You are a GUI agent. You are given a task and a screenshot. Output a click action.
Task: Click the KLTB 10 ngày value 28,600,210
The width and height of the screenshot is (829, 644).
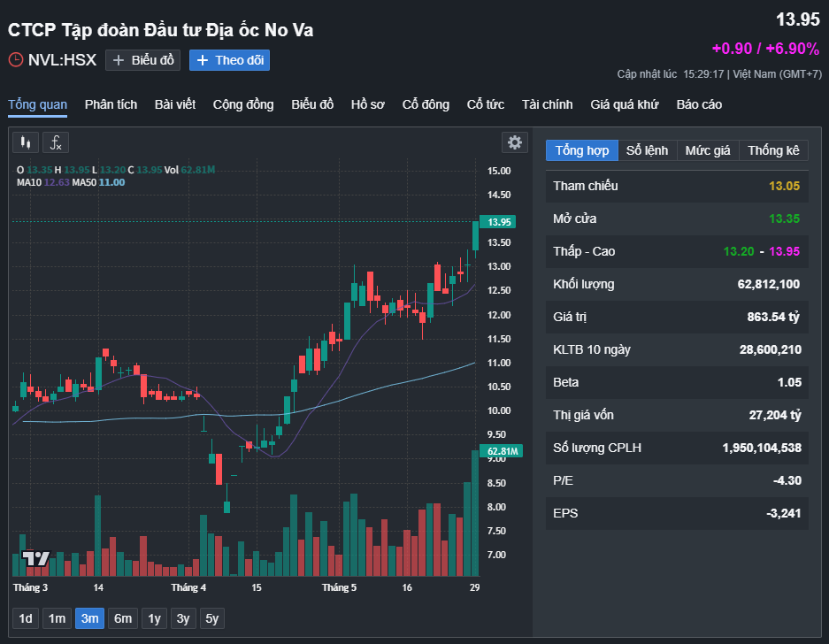(x=771, y=350)
